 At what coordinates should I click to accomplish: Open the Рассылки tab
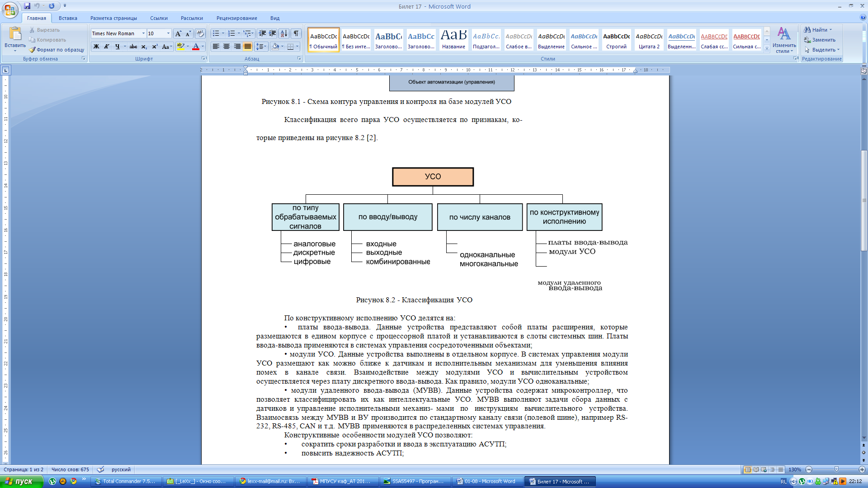pos(192,18)
